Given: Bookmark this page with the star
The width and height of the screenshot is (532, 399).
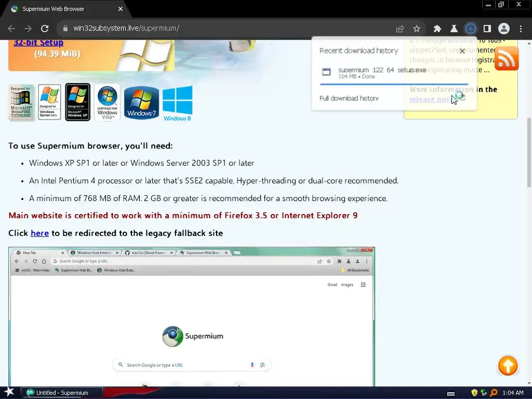Looking at the screenshot, I should pyautogui.click(x=417, y=29).
